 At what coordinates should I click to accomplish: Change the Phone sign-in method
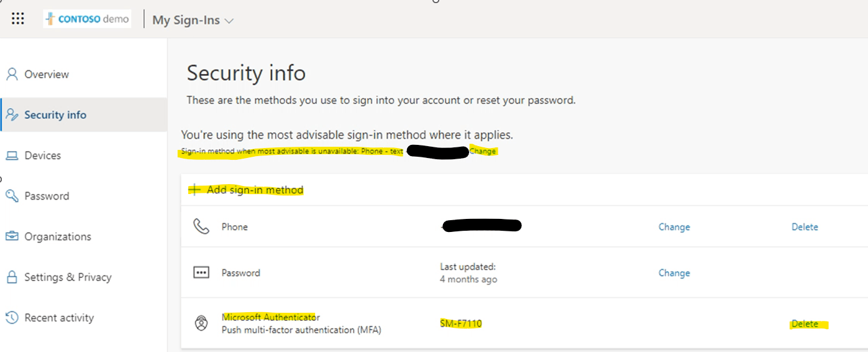click(x=674, y=227)
